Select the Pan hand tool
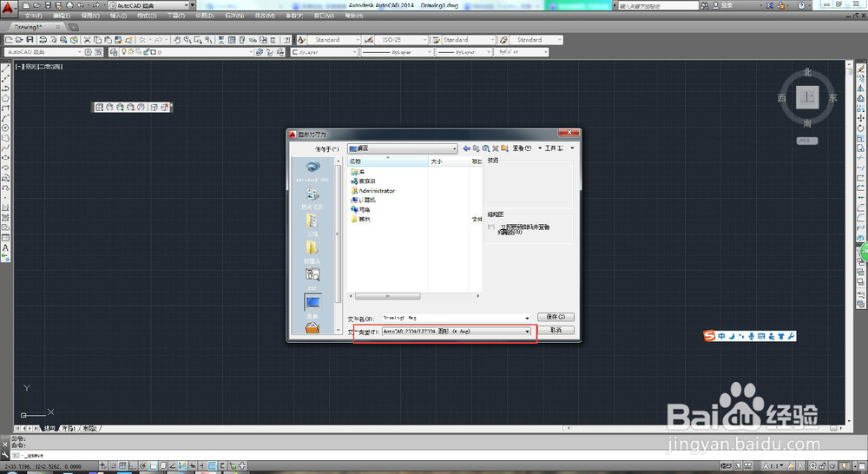 176,40
